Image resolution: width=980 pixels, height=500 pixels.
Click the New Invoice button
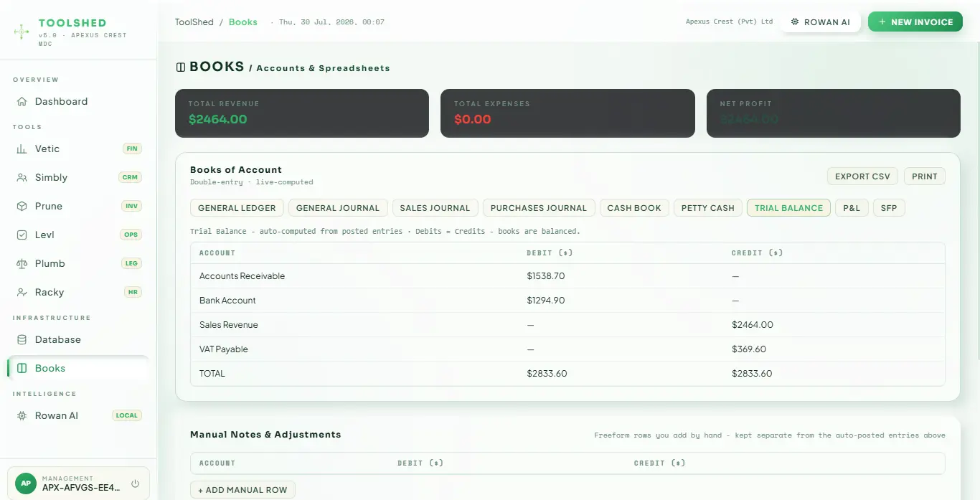[x=915, y=22]
